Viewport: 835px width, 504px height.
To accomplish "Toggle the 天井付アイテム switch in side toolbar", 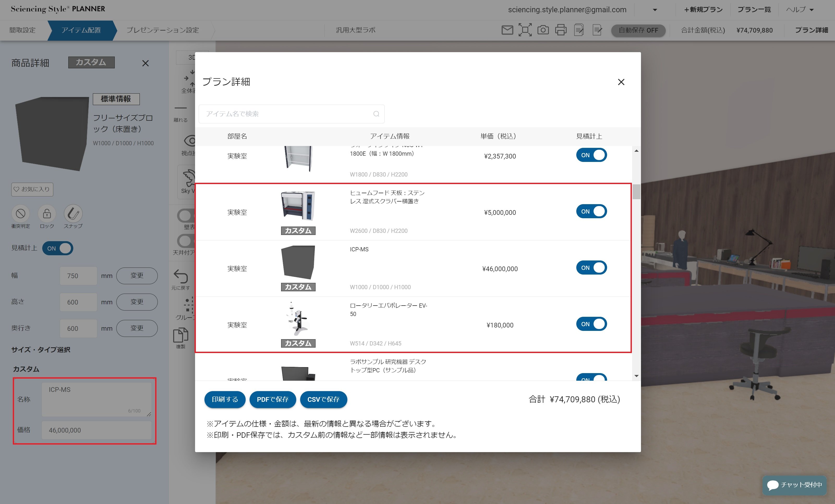I will point(186,241).
